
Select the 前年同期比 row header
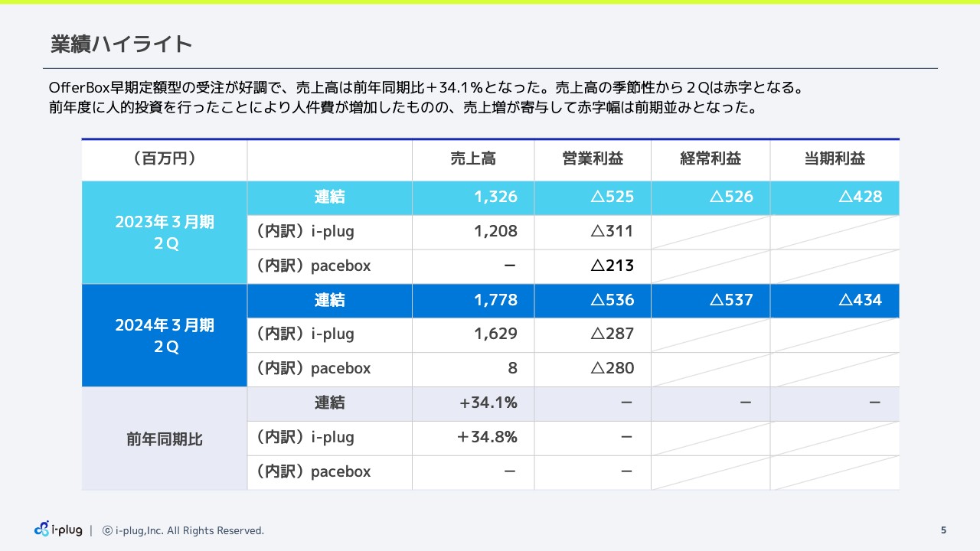pos(164,438)
